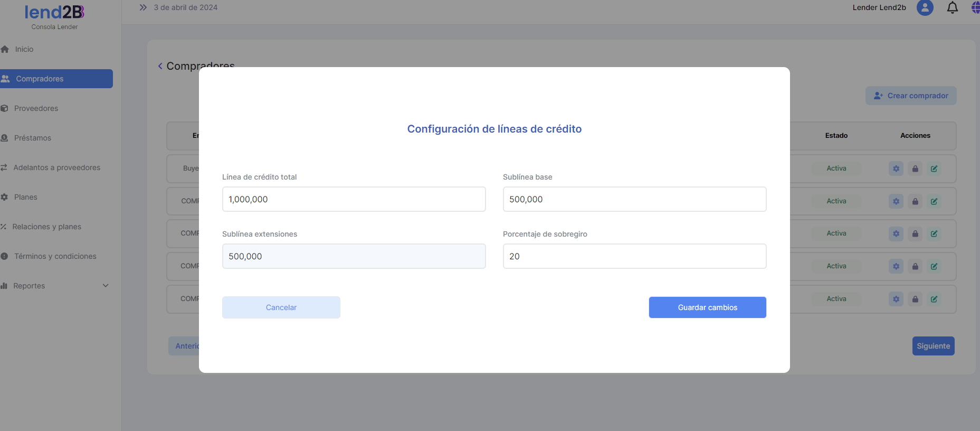980x431 pixels.
Task: Click the notification bell icon
Action: click(x=952, y=8)
